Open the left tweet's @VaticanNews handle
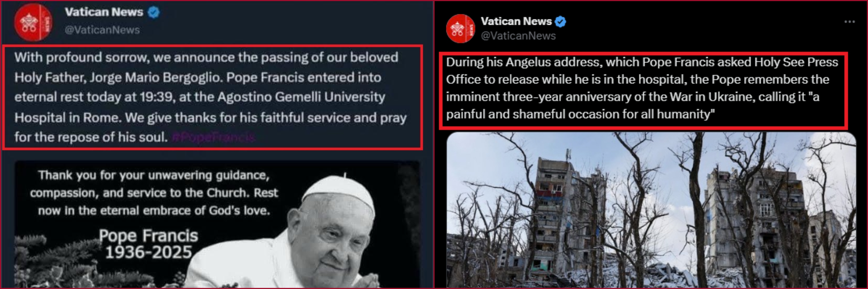Viewport: 868px width, 289px height. click(x=102, y=30)
